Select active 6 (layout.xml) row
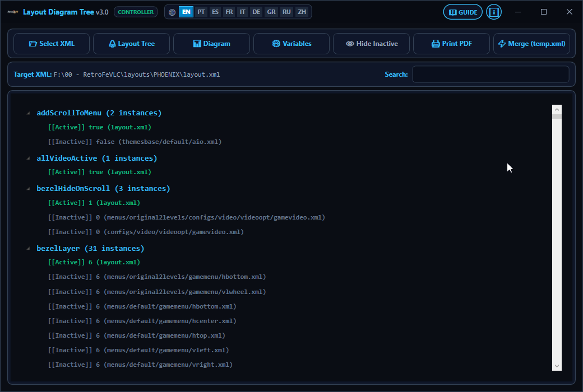 pyautogui.click(x=94, y=262)
